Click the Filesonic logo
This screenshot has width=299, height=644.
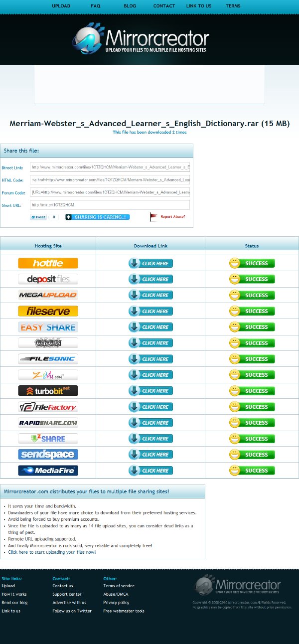tap(48, 359)
